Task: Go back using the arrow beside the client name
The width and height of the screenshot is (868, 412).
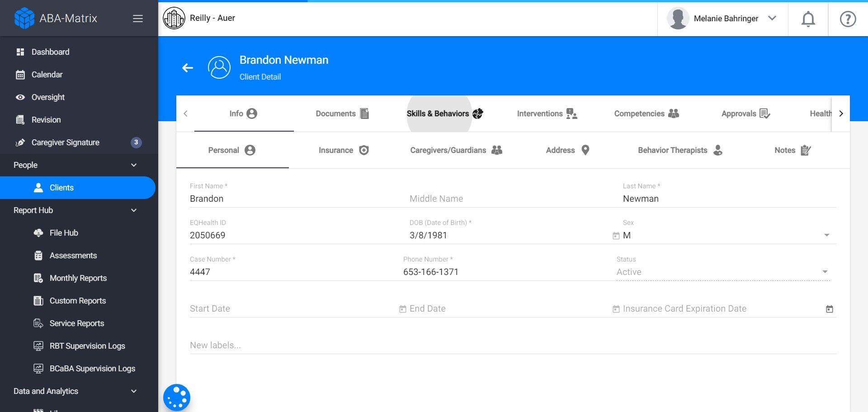Action: (188, 68)
